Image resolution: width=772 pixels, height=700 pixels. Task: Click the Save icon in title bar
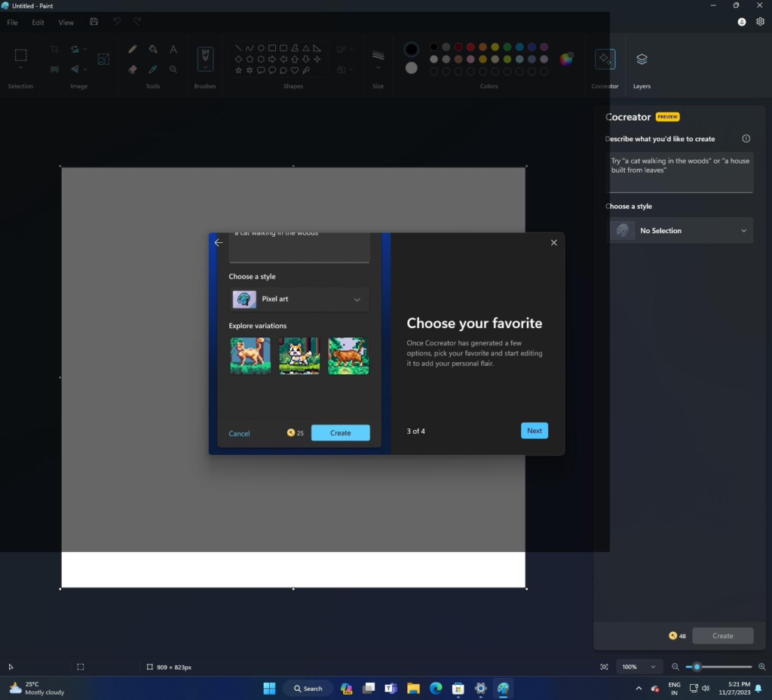(x=93, y=22)
